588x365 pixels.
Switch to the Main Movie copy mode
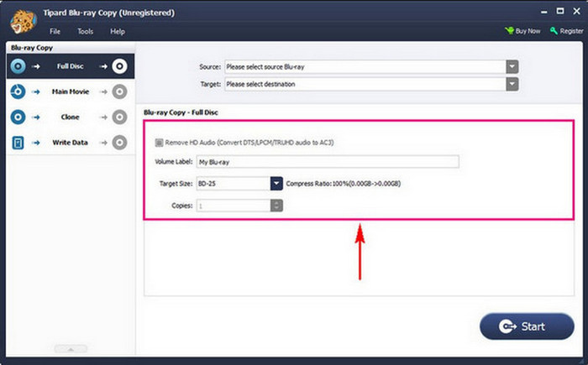pos(69,91)
